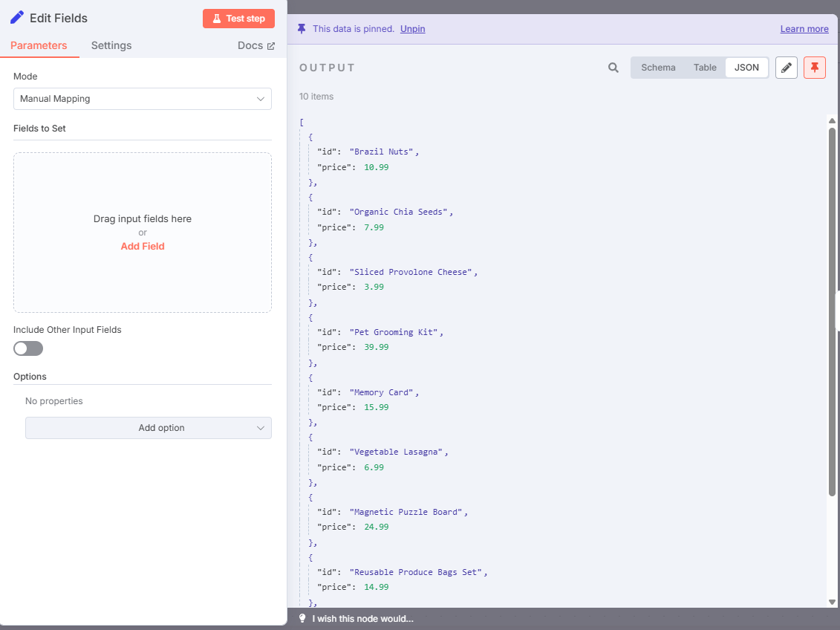Click Add Field
Screen dimensions: 840x630
143,247
